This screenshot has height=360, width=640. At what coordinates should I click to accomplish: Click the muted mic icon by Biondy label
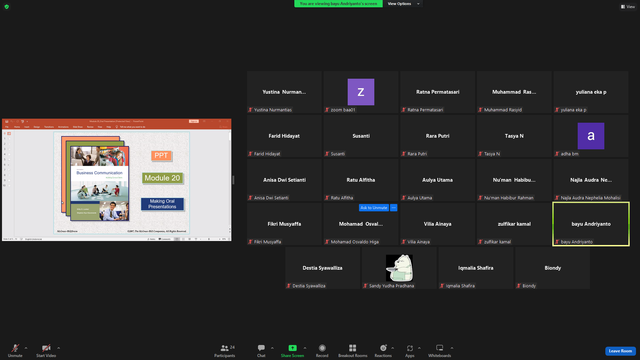pyautogui.click(x=518, y=286)
